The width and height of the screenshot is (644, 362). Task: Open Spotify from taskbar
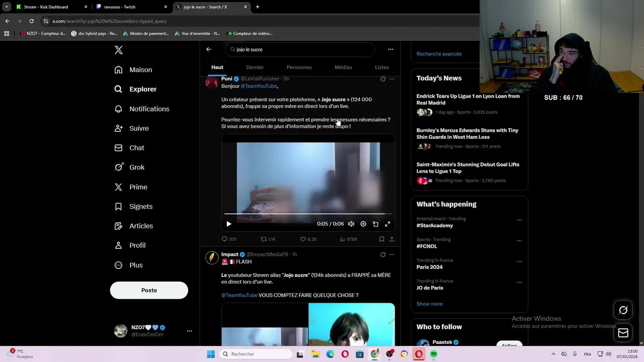(x=434, y=354)
